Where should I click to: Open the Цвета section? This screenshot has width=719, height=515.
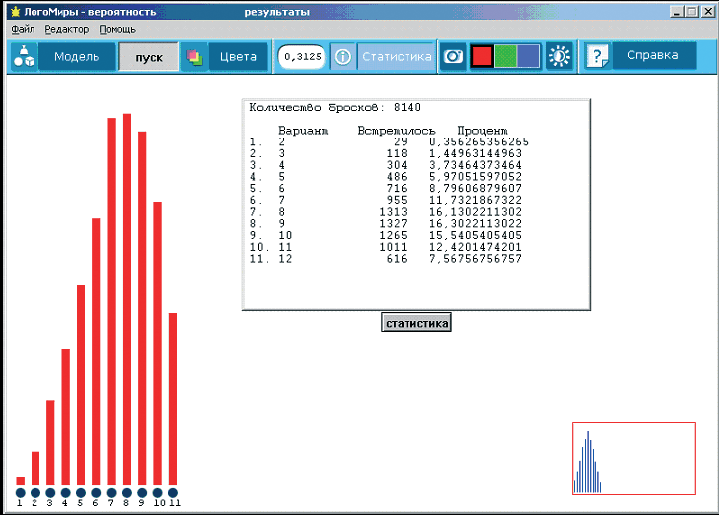coord(237,57)
